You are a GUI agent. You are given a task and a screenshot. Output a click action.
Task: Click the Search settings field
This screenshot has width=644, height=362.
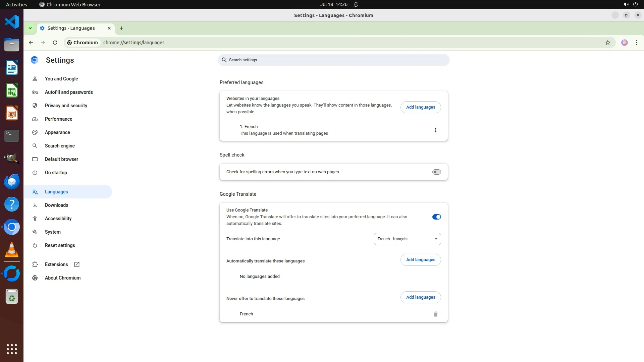tap(333, 60)
